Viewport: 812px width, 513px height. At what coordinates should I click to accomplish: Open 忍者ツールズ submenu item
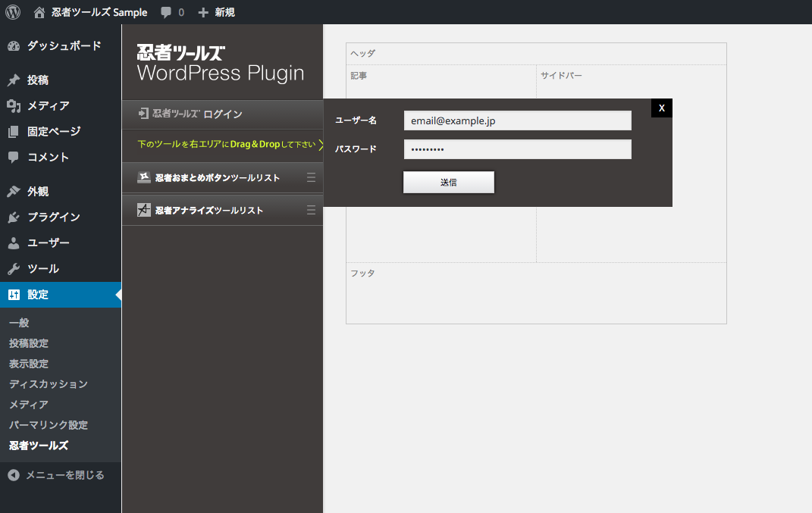coord(39,446)
